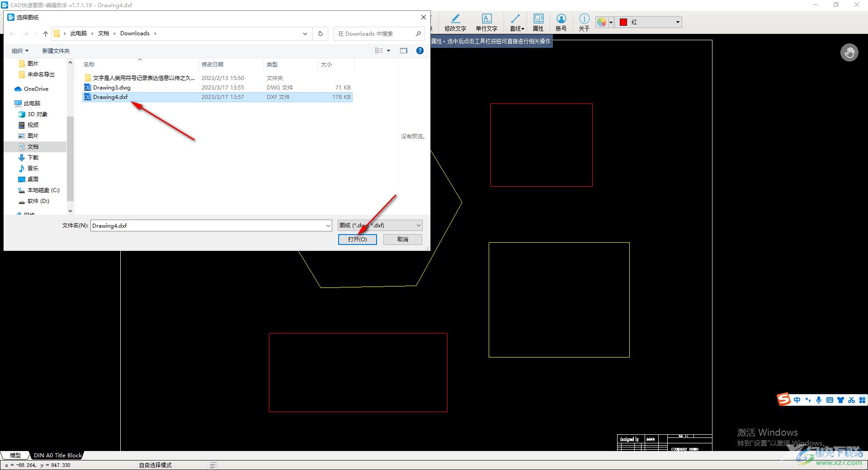The image size is (868, 470).
Task: Select the Drawing3.dwg file
Action: (217, 87)
